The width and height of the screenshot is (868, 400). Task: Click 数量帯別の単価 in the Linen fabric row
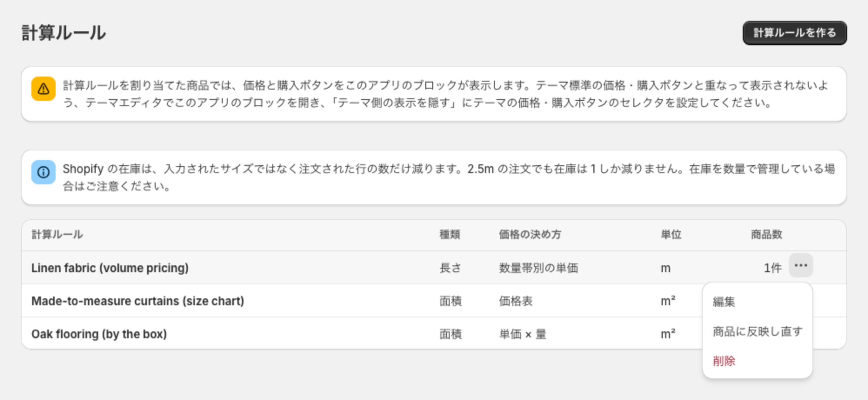tap(538, 268)
